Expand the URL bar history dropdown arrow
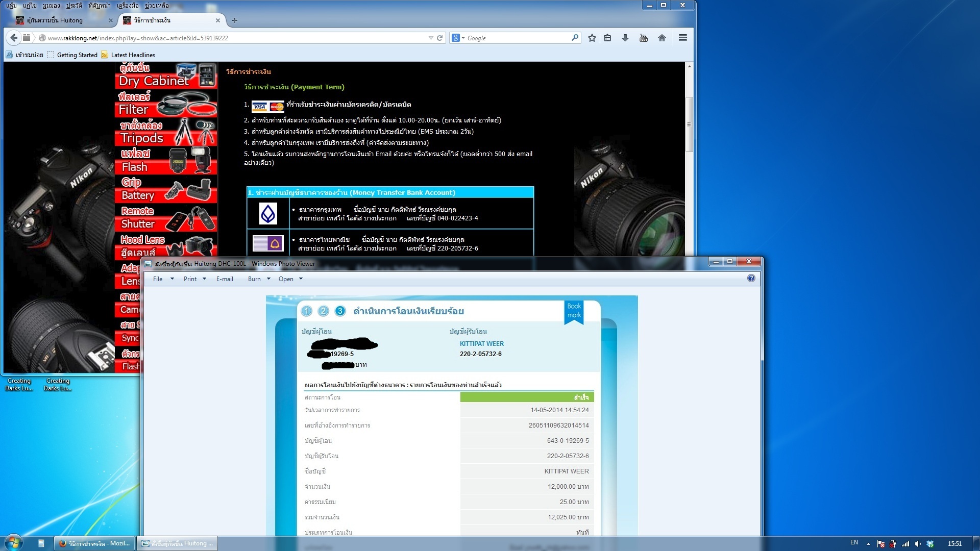980x551 pixels. (x=431, y=38)
